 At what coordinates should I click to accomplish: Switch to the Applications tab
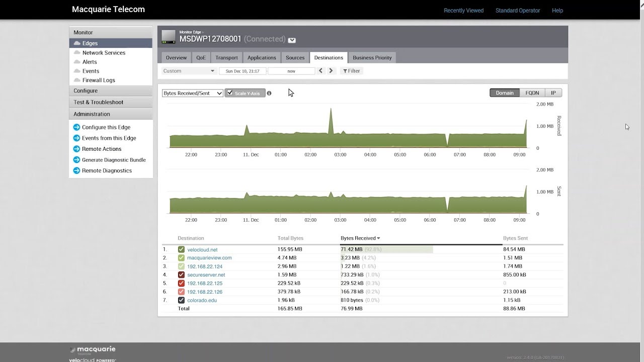coord(262,58)
